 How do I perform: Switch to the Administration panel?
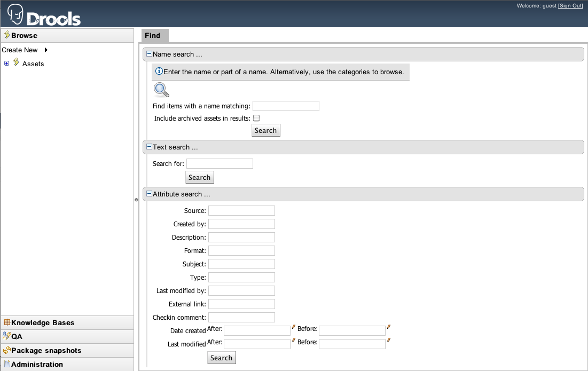(37, 364)
